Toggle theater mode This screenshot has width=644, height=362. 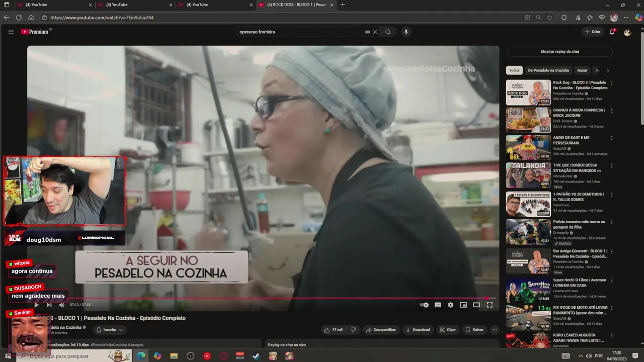[476, 305]
